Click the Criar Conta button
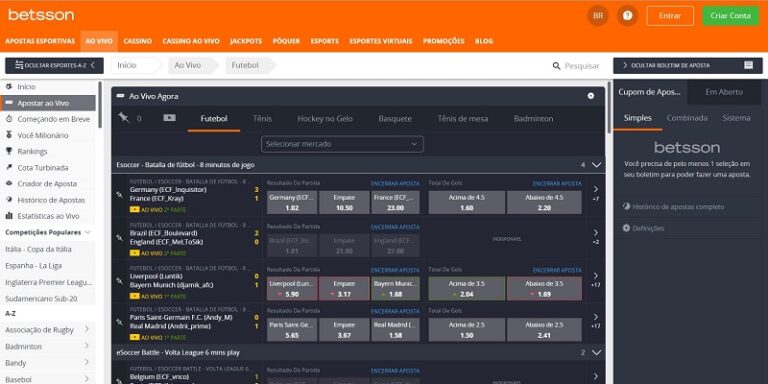 click(x=731, y=16)
